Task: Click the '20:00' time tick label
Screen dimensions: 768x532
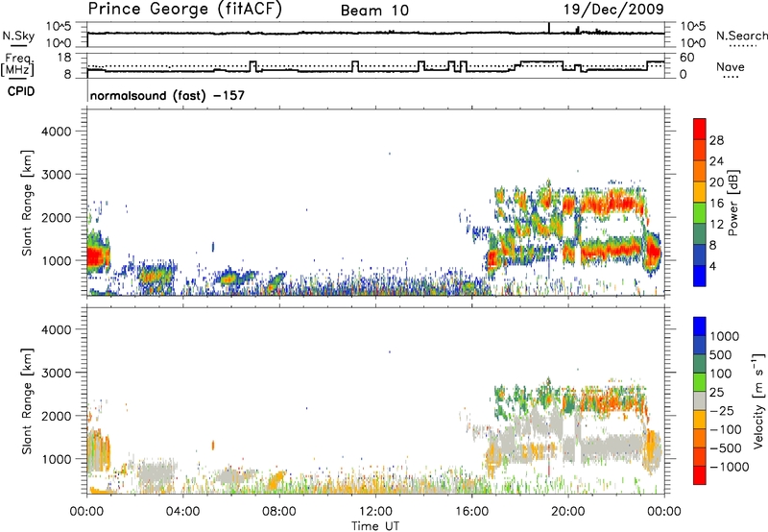Action: [x=568, y=512]
